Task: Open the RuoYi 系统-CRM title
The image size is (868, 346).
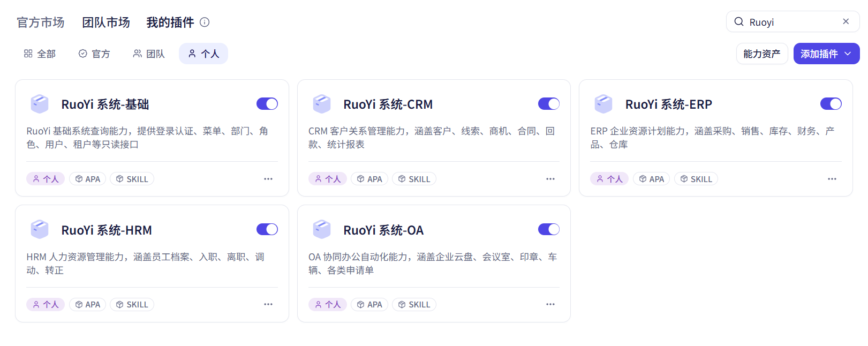Action: (388, 104)
